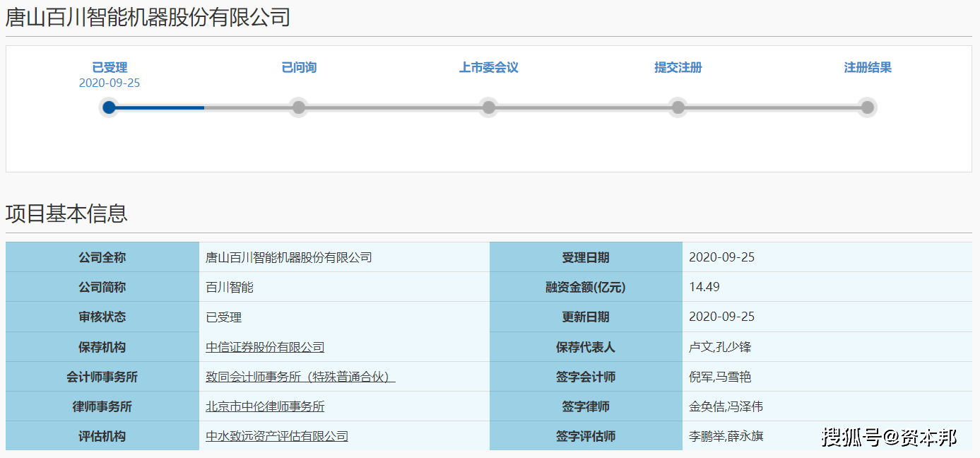
Task: Click the 提交注册 stage circle marker
Action: point(678,107)
